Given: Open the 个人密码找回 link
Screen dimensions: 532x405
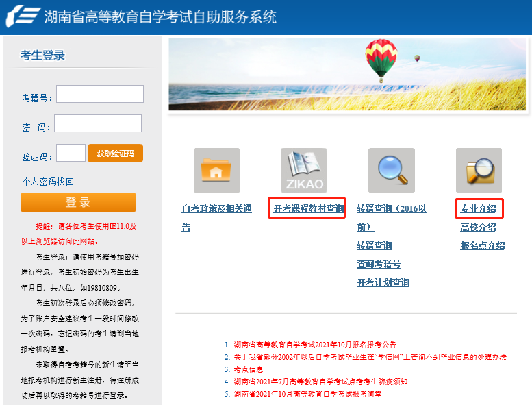Looking at the screenshot, I should click(48, 182).
